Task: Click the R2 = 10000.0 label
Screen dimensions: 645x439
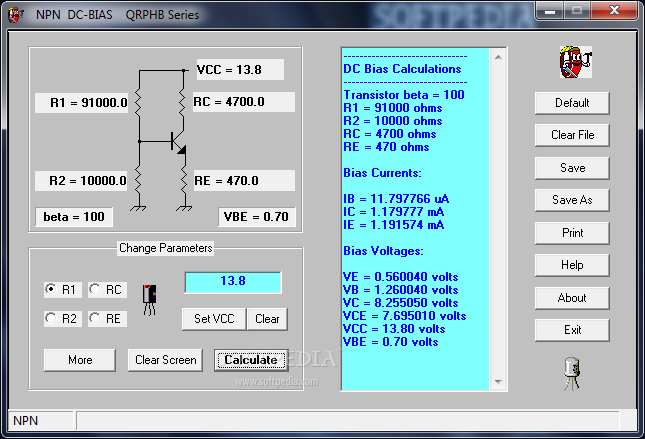Action: pyautogui.click(x=81, y=181)
